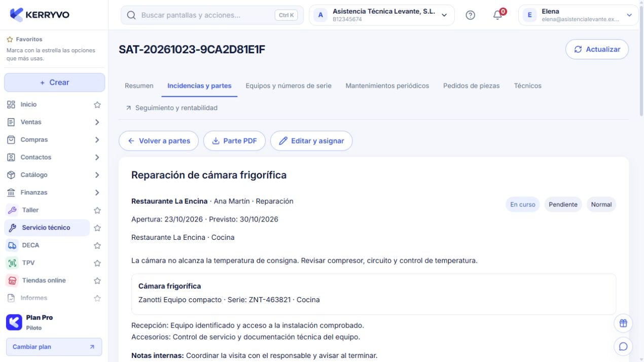The image size is (644, 362).
Task: Open Seguimiento y rentabilidad link
Action: click(171, 108)
